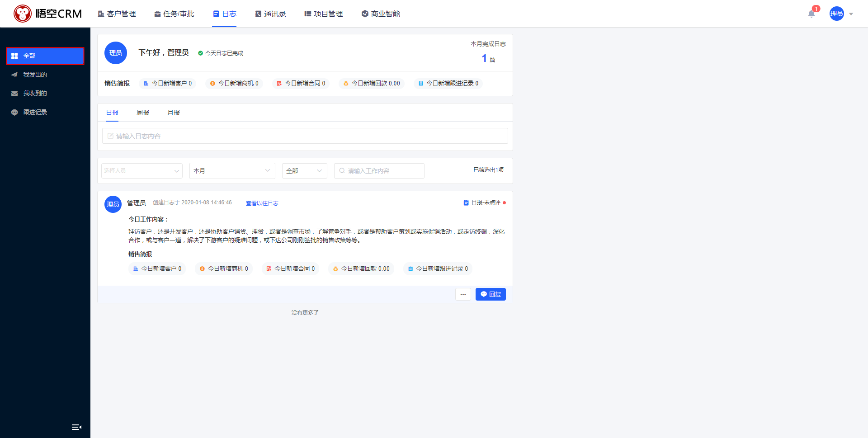The width and height of the screenshot is (868, 438).
Task: Open the more options (...) button
Action: (x=463, y=294)
